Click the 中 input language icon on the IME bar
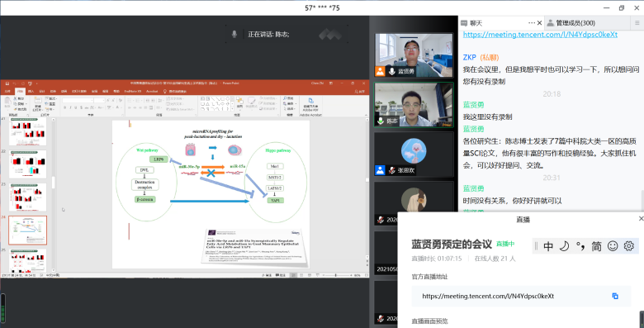This screenshot has width=644, height=328. click(x=548, y=246)
